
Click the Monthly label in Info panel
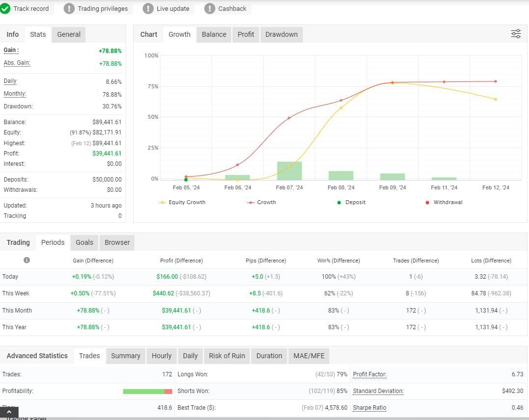pyautogui.click(x=15, y=94)
